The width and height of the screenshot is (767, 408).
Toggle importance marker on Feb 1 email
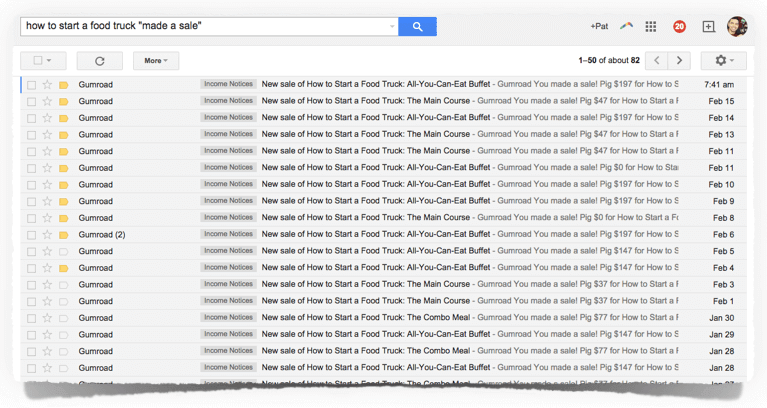point(64,301)
